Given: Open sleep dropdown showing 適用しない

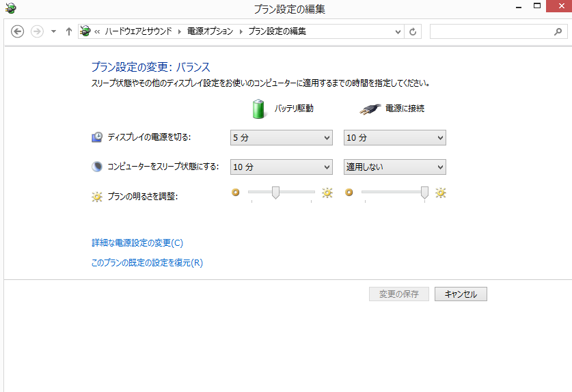Looking at the screenshot, I should pos(394,167).
